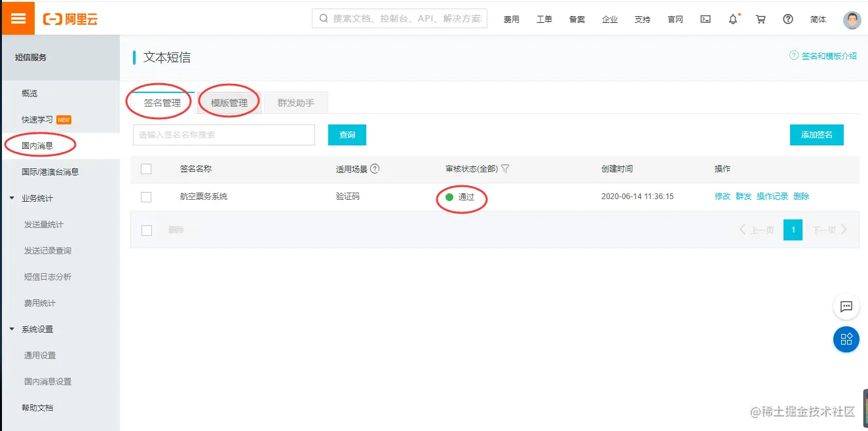Open the hamburger menu icon
This screenshot has width=868, height=431.
point(18,18)
